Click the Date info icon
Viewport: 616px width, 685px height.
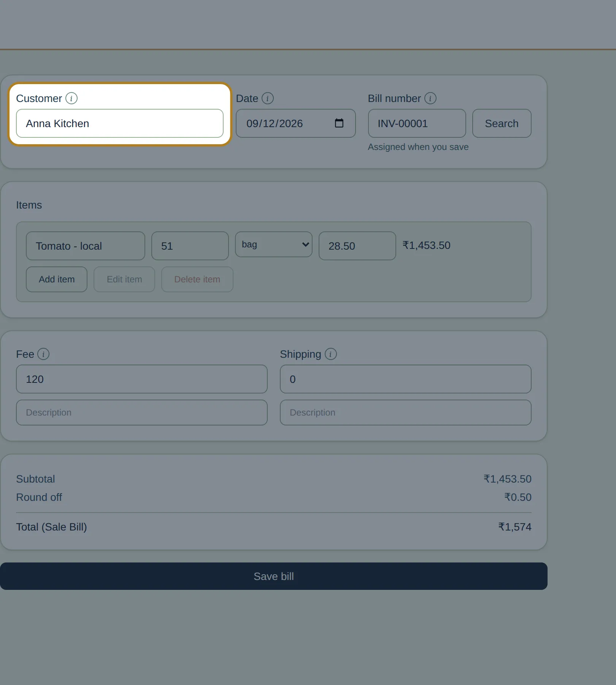268,98
